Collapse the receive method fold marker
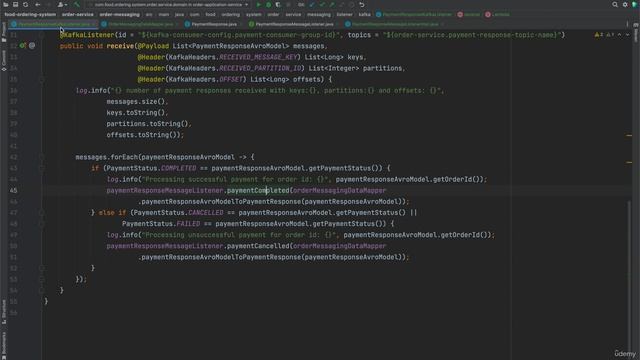 coord(42,79)
